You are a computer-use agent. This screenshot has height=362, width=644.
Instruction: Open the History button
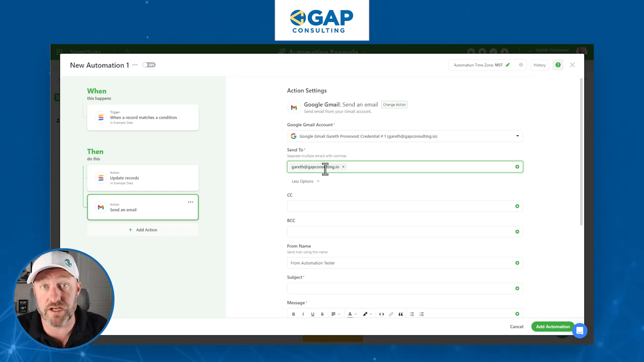point(539,65)
